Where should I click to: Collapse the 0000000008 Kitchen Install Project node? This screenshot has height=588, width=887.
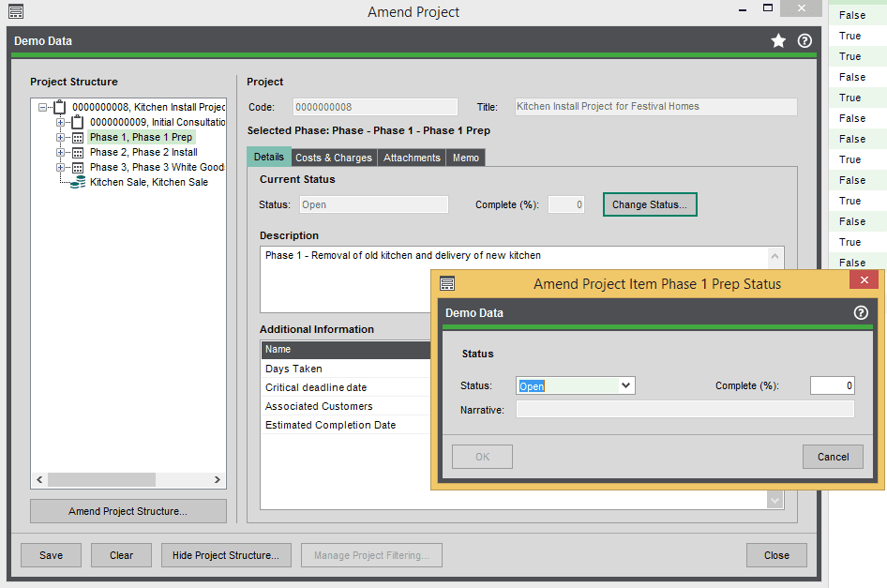coord(42,107)
